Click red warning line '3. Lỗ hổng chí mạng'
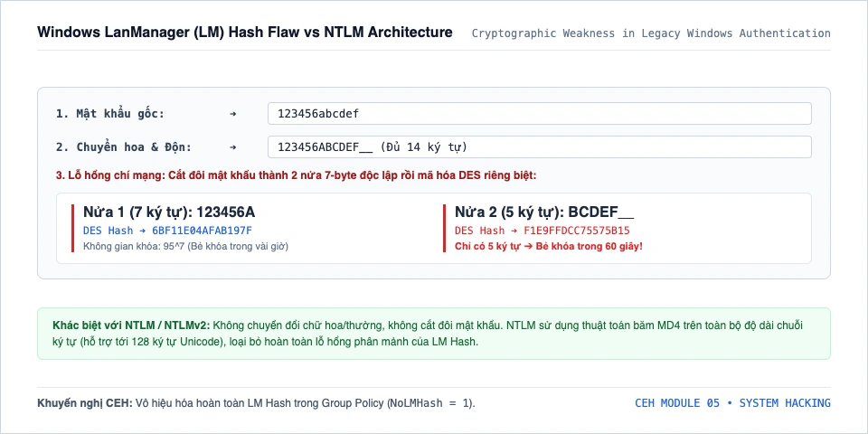868x434 pixels. [x=297, y=176]
